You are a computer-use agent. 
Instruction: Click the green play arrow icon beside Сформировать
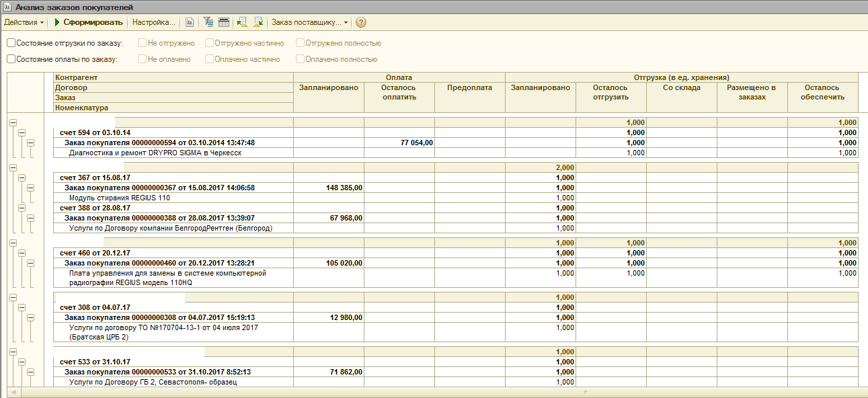(x=57, y=22)
